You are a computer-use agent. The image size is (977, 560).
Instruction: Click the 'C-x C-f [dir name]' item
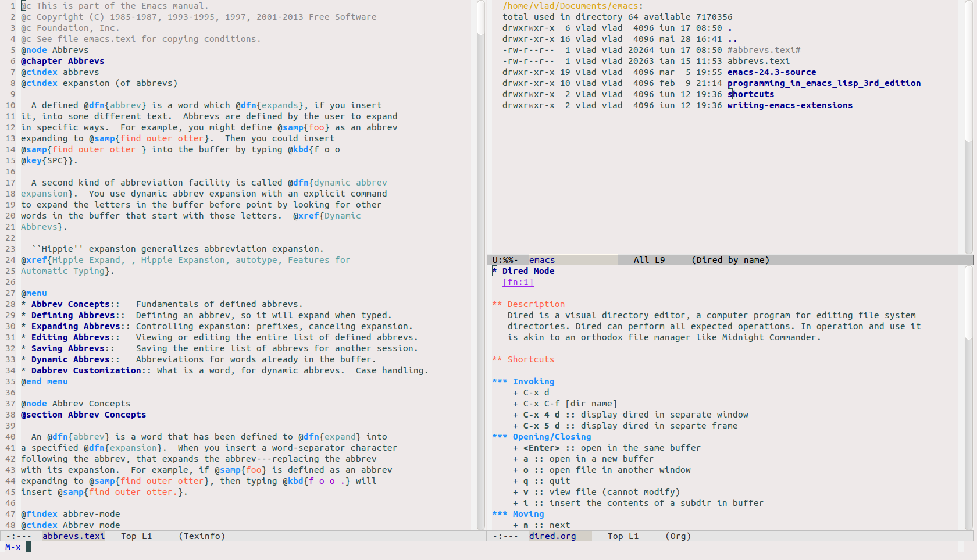[x=565, y=404]
